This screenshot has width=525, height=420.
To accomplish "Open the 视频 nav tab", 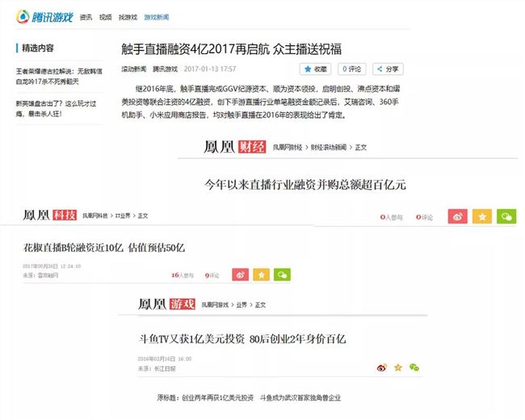I will tap(106, 17).
